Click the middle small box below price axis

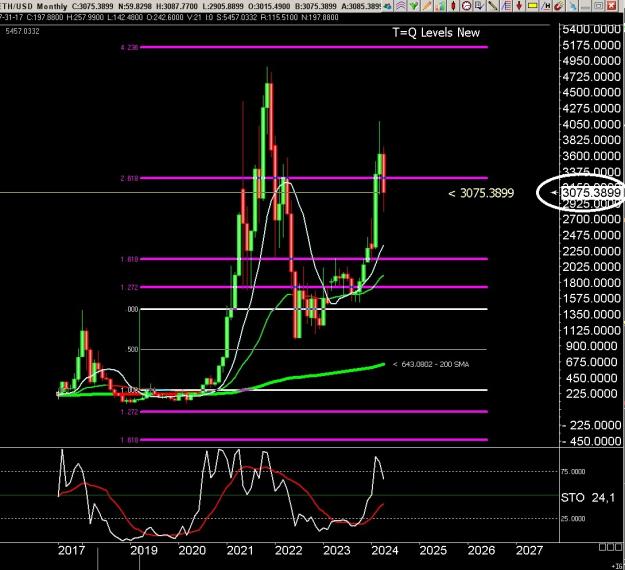[611, 547]
